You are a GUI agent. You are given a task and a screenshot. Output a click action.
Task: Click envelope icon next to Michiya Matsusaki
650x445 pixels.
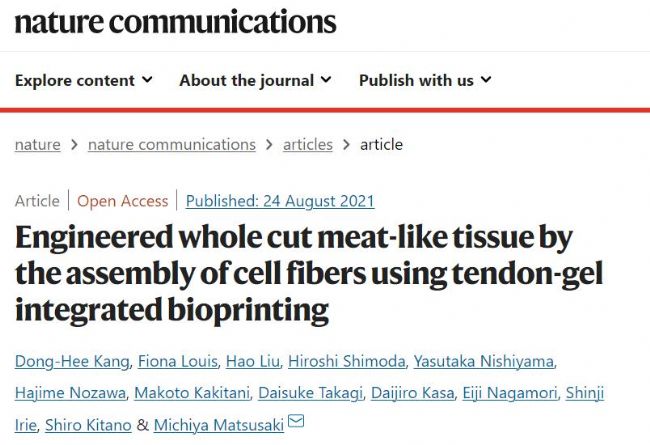pyautogui.click(x=295, y=424)
